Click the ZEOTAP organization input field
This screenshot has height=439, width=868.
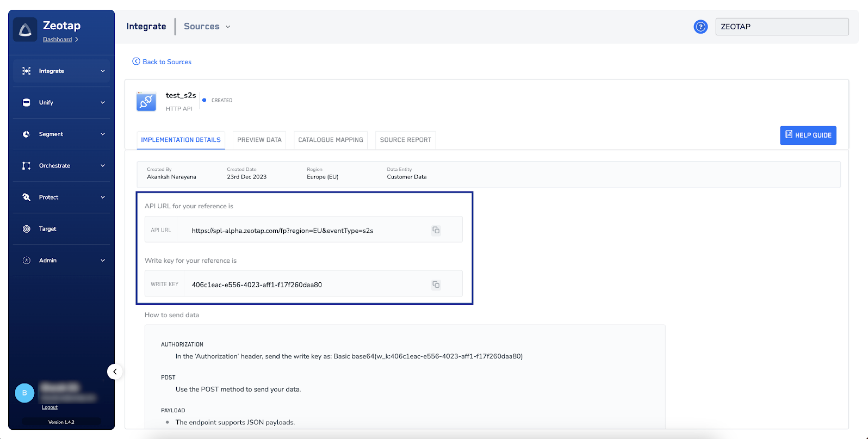coord(782,27)
